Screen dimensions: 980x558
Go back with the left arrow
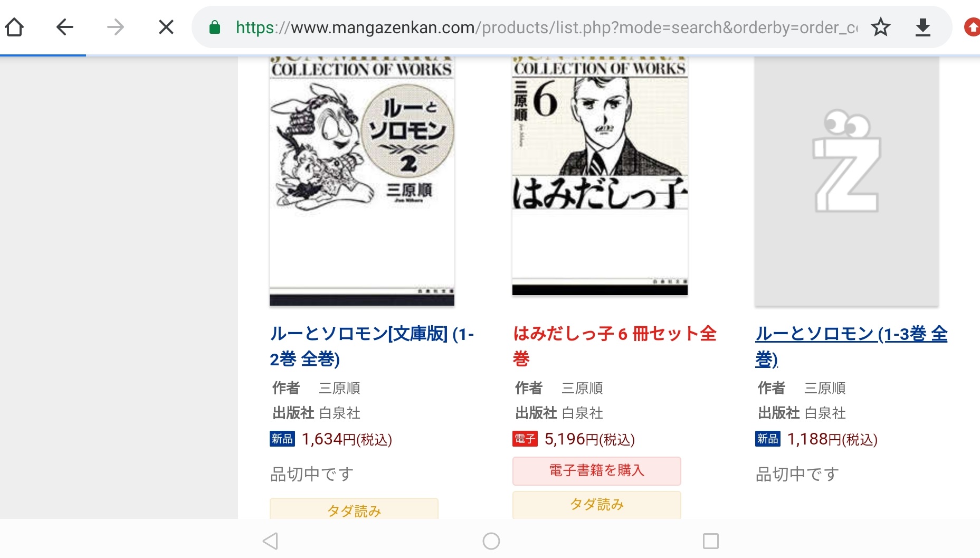coord(64,27)
